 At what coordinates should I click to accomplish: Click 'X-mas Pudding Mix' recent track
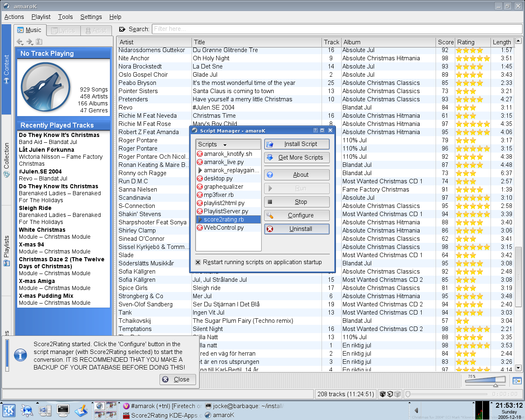tap(46, 296)
